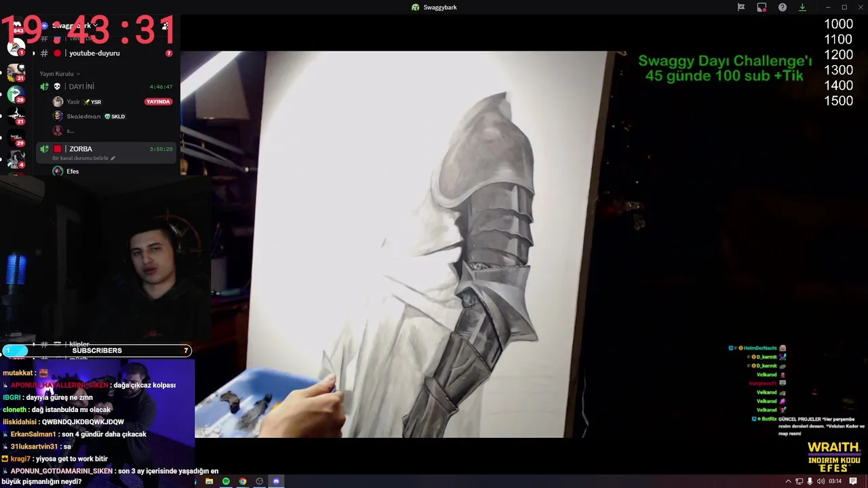Image resolution: width=868 pixels, height=488 pixels.
Task: Open the Discord help icon
Action: pos(783,7)
